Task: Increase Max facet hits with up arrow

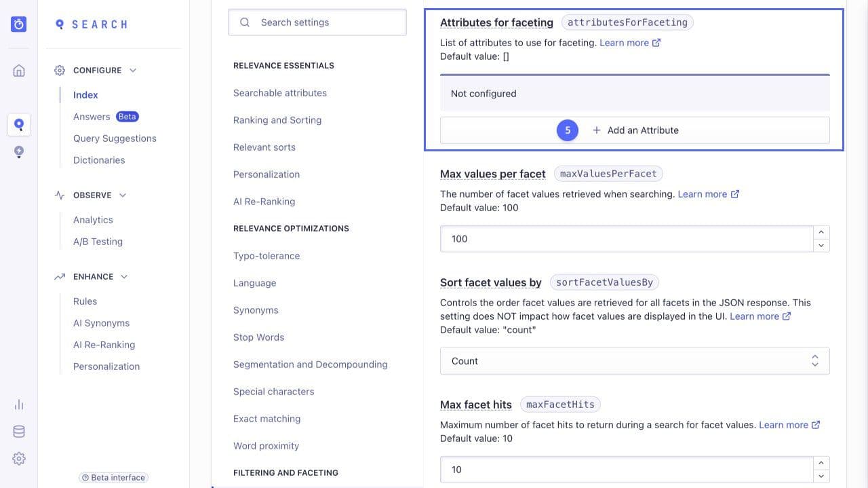Action: point(821,463)
